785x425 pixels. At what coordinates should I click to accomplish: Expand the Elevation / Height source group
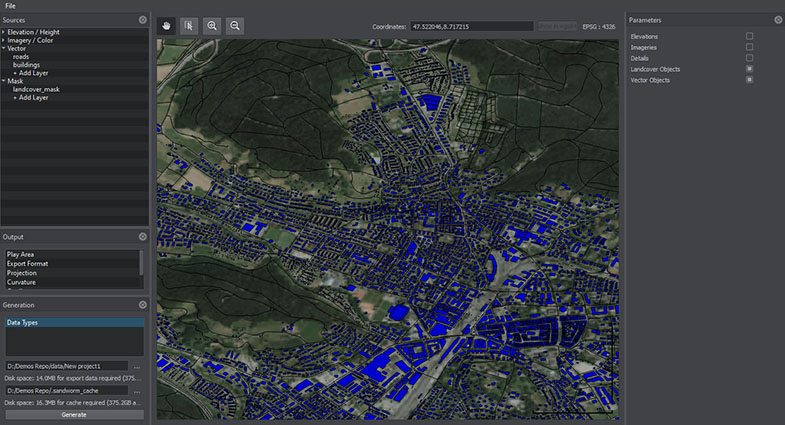4,32
